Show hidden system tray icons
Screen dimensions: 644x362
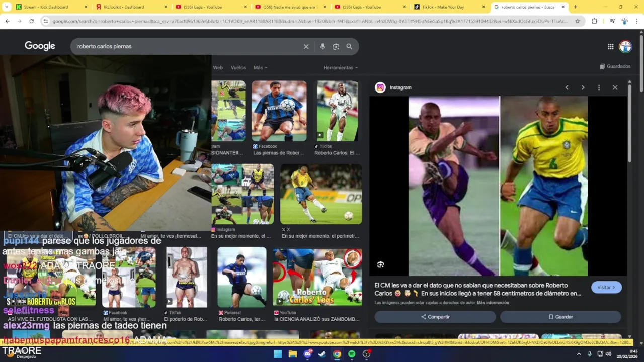click(x=579, y=354)
